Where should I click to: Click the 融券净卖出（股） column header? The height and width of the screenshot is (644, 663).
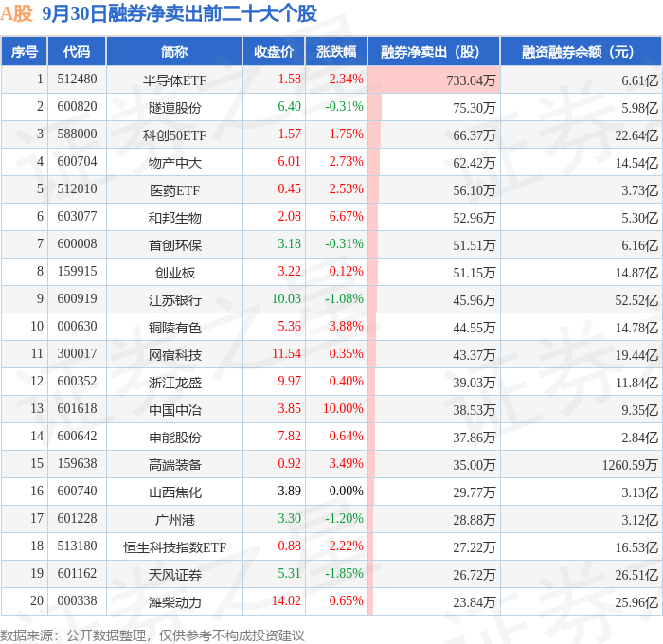coord(434,52)
